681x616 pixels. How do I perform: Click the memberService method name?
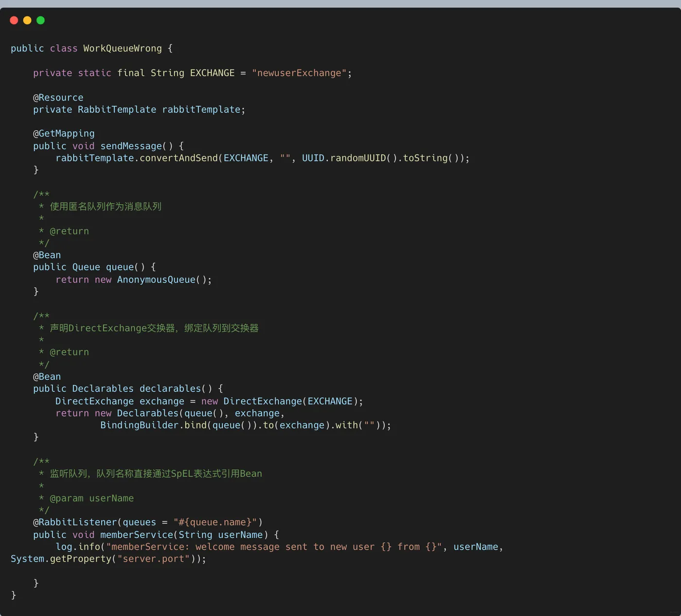point(137,535)
